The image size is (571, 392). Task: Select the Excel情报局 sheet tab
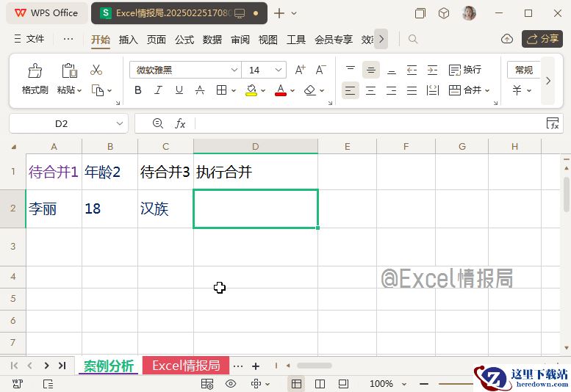tap(186, 366)
